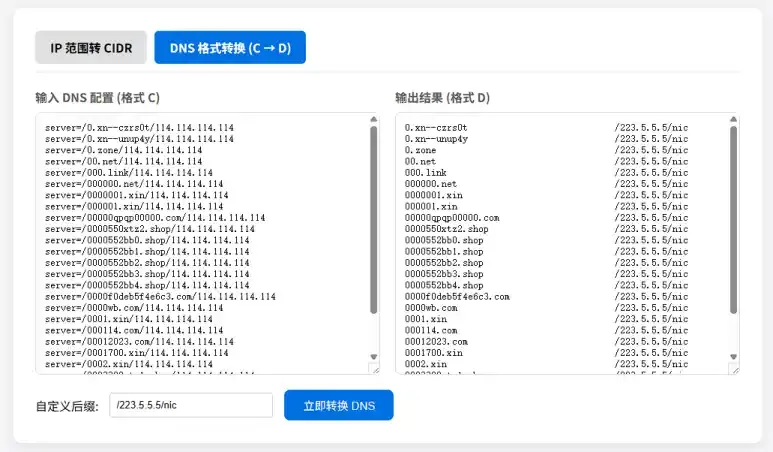
Task: Click output entry 0000f0deb5f4e6c3.com
Action: tap(457, 297)
